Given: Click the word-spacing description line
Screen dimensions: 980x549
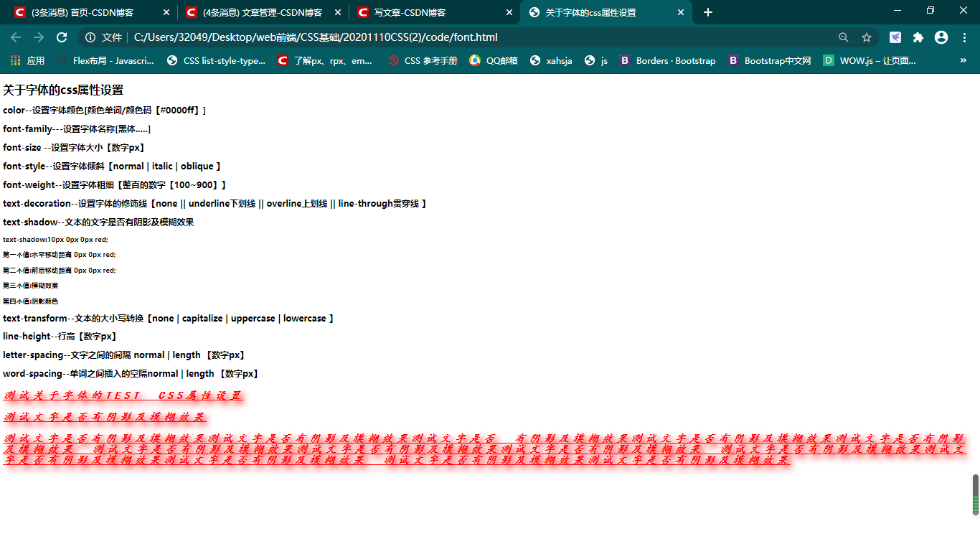Looking at the screenshot, I should [131, 374].
